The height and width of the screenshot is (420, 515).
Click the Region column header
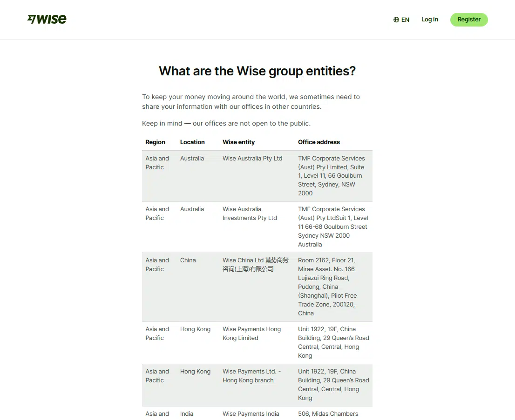[x=155, y=142]
